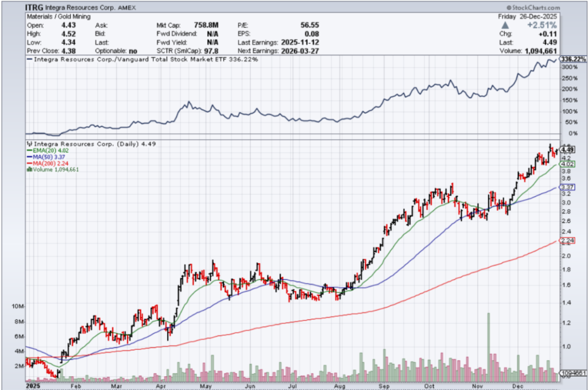The width and height of the screenshot is (588, 390).
Task: Click the green up-arrow change indicator
Action: coord(505,26)
